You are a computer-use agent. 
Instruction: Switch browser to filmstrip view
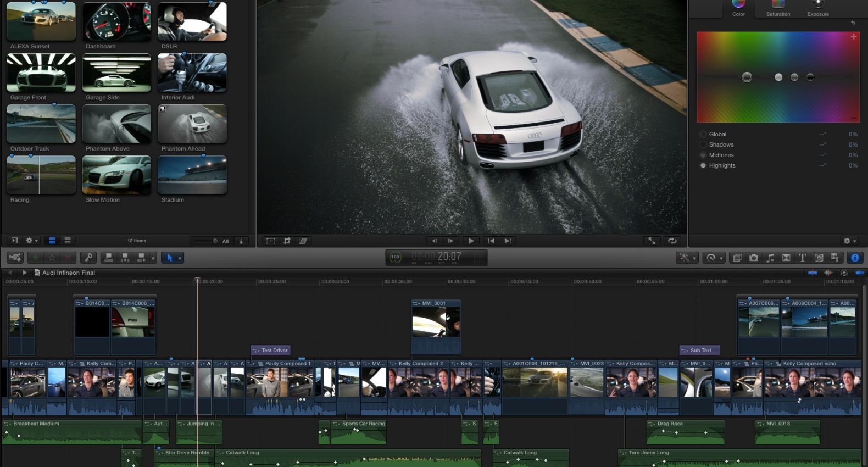coord(52,241)
